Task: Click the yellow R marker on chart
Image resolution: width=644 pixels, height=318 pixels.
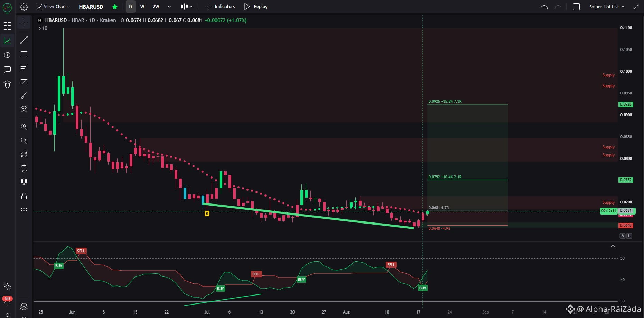Action: [207, 213]
